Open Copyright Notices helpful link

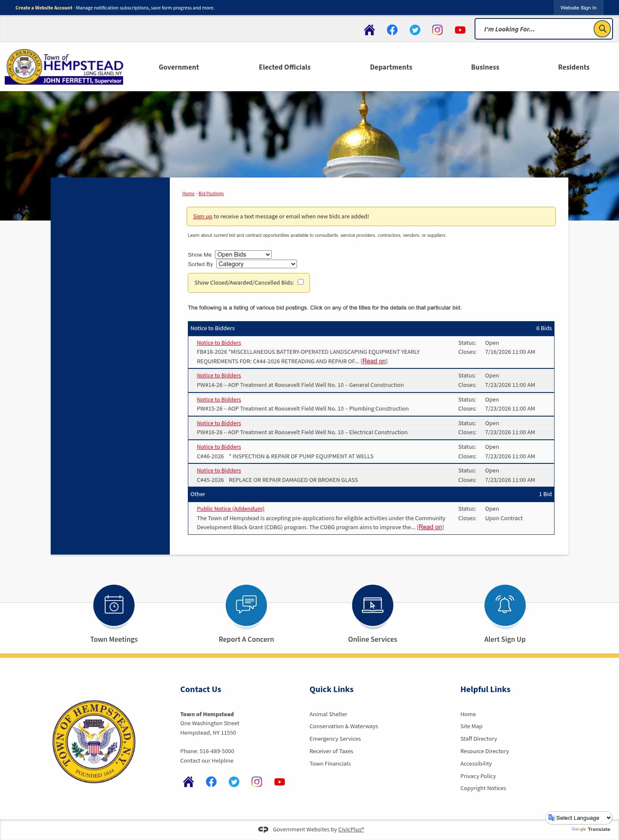483,788
